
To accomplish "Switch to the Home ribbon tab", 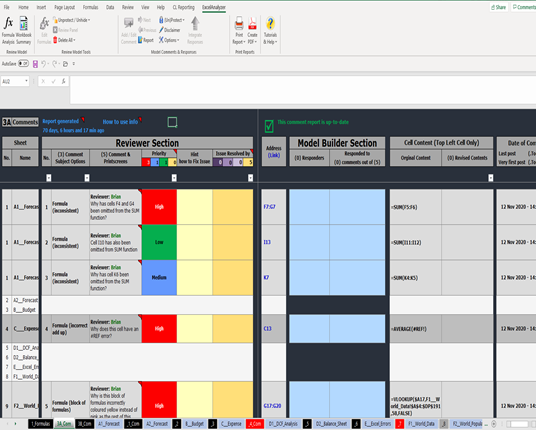I will click(x=23, y=7).
